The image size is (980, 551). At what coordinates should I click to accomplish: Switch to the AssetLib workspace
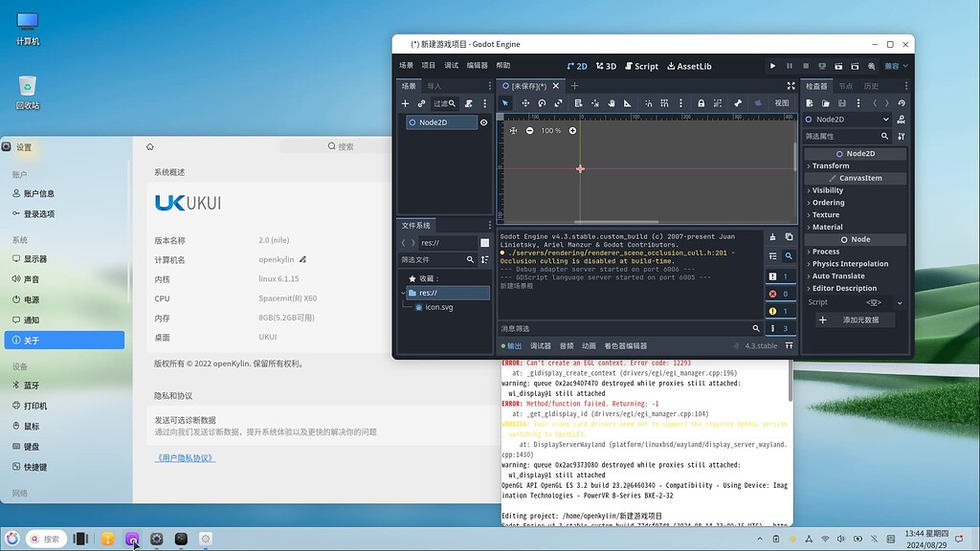(x=689, y=66)
